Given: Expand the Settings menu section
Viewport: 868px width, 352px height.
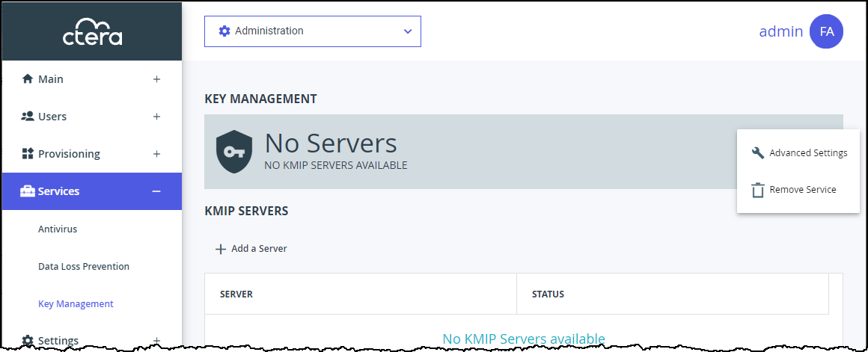Looking at the screenshot, I should [156, 340].
